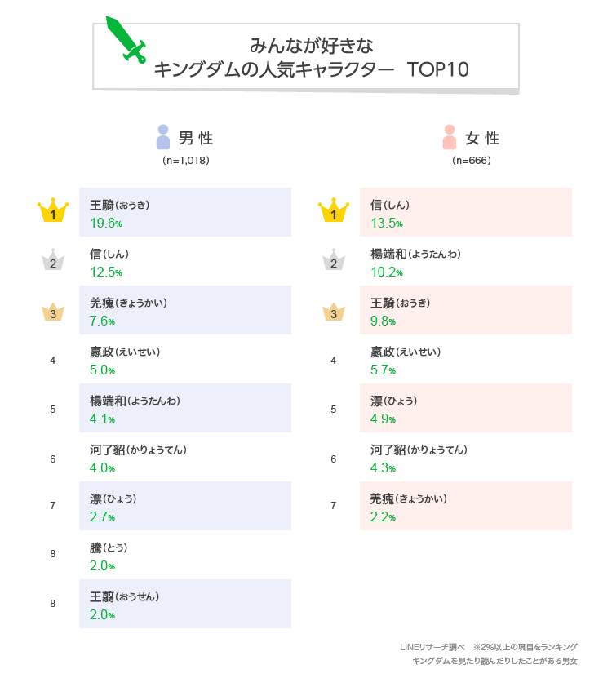
Task: Click the gold crown for women's rank 1
Action: tap(334, 210)
